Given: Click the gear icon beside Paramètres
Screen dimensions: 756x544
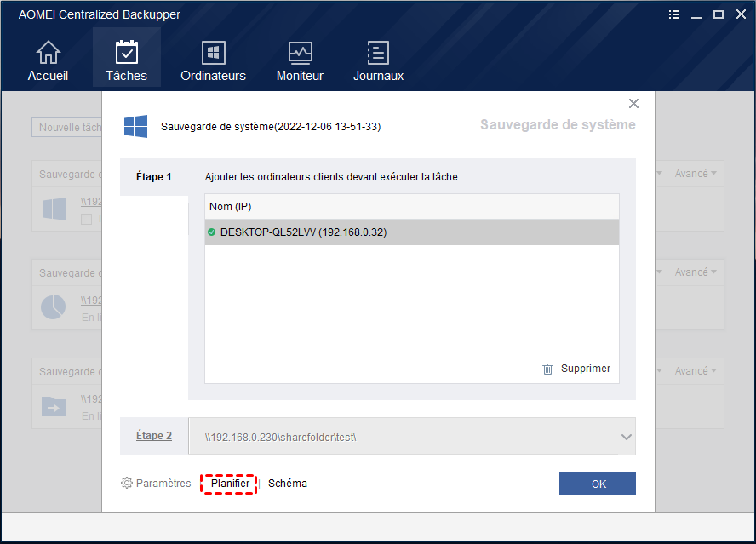Looking at the screenshot, I should [126, 483].
